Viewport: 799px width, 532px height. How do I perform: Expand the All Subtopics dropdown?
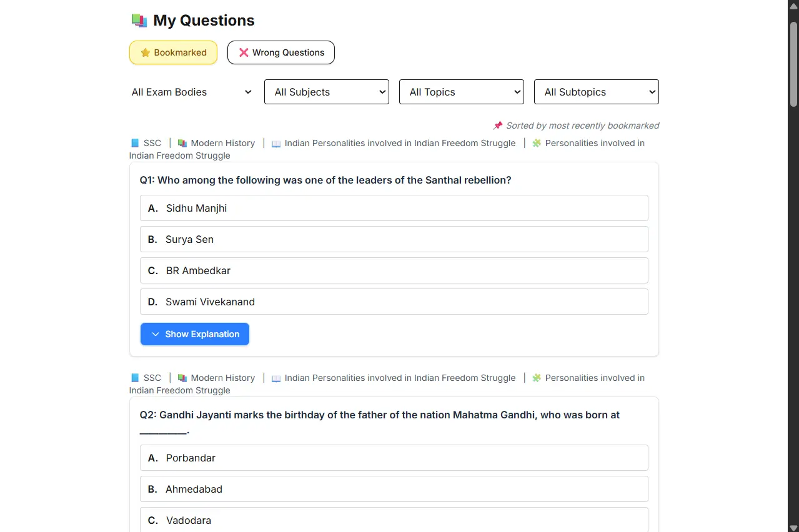tap(597, 92)
